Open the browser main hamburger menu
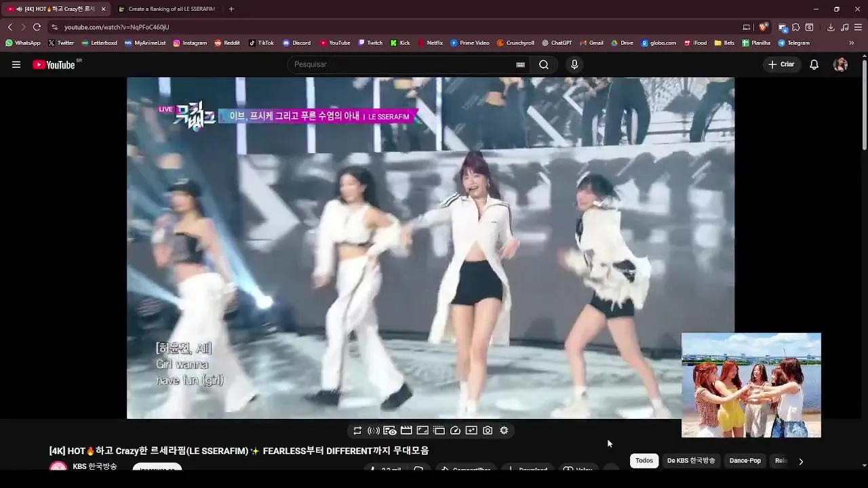 click(x=859, y=27)
